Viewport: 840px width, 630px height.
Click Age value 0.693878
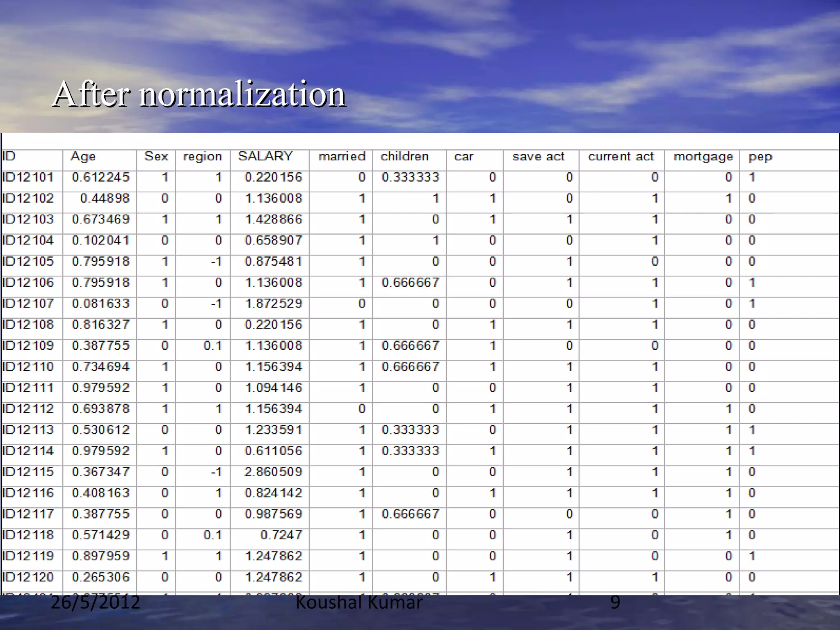pos(101,409)
